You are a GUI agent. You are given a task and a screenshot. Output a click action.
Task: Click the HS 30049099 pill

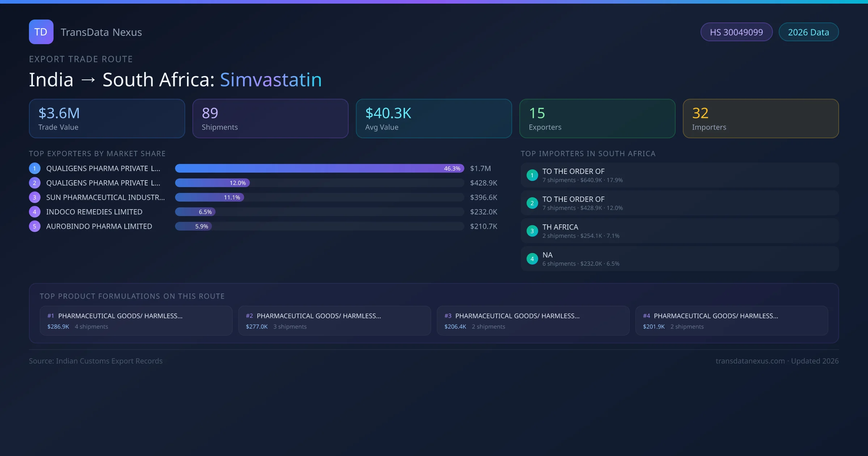(736, 32)
